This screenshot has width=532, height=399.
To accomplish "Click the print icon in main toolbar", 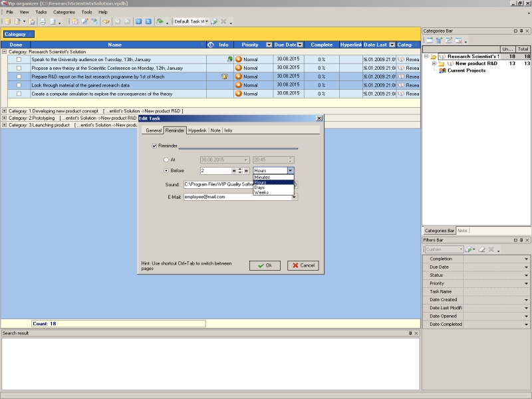I will (x=43, y=21).
